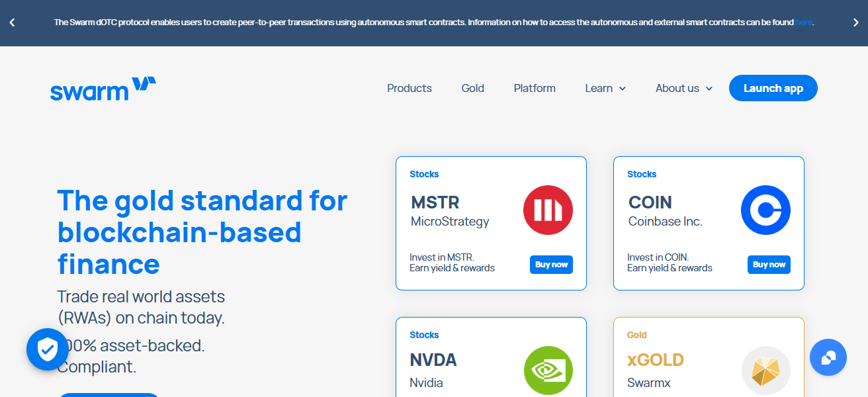Click Buy now on COIN card
This screenshot has height=397, width=868.
769,265
